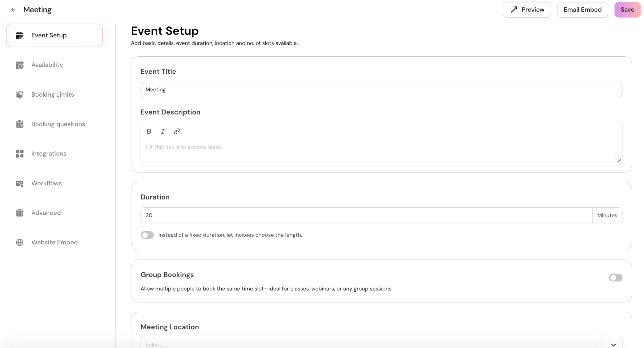This screenshot has height=348, width=644.
Task: Insert a link in the event description
Action: (x=177, y=131)
